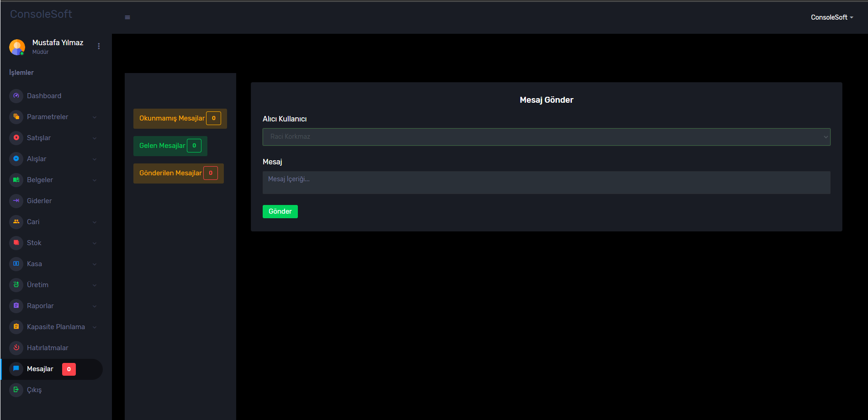Click the Stok sidebar icon

(16, 243)
